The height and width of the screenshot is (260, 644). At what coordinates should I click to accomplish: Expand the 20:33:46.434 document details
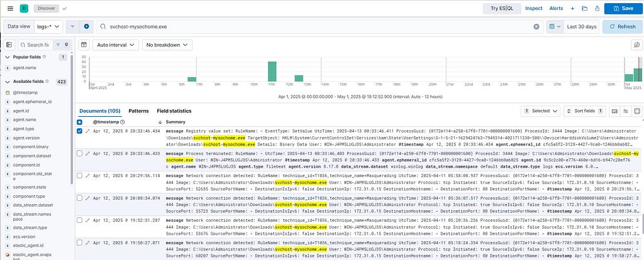[x=87, y=131]
